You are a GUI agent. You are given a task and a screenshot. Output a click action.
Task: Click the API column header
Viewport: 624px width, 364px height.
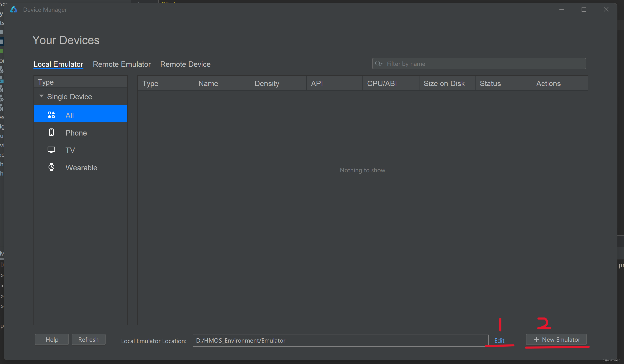tap(317, 84)
